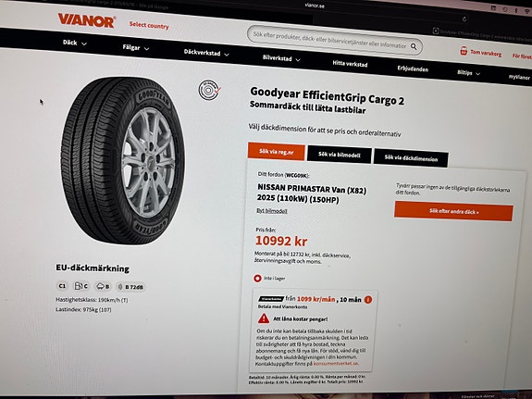The image size is (532, 399).
Task: Click the tyre test badge icon
Action: (x=209, y=90)
